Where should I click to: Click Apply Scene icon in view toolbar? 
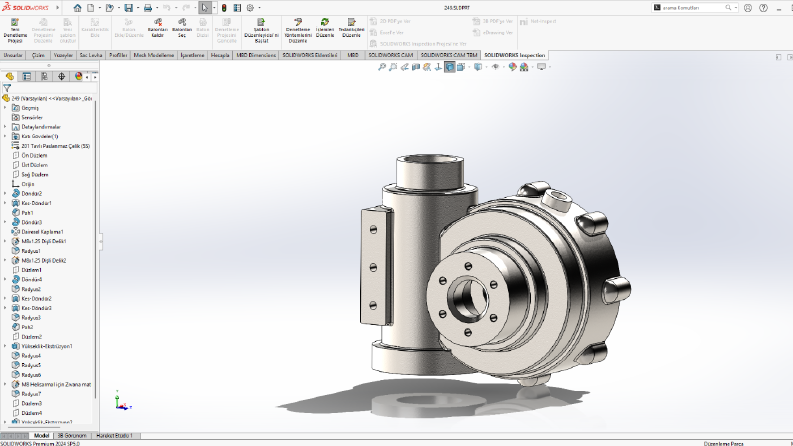pos(524,67)
